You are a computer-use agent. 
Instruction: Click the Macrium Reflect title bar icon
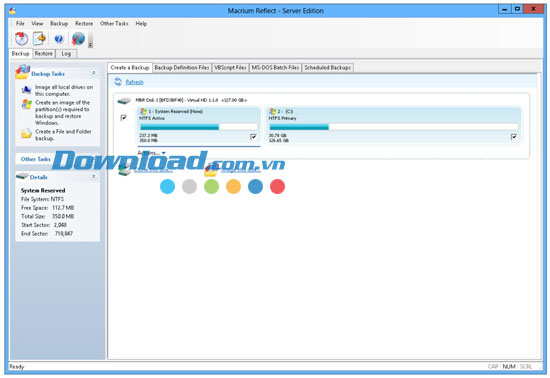[13, 11]
